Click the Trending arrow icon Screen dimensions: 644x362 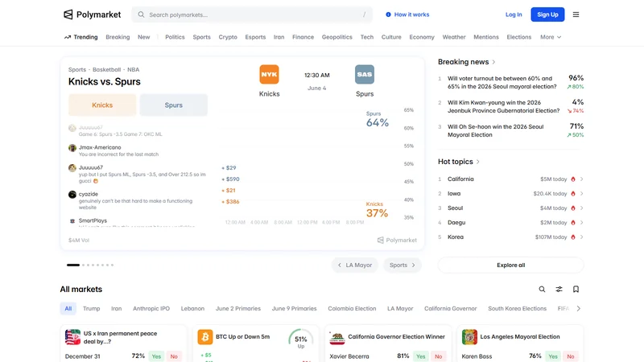pyautogui.click(x=68, y=37)
